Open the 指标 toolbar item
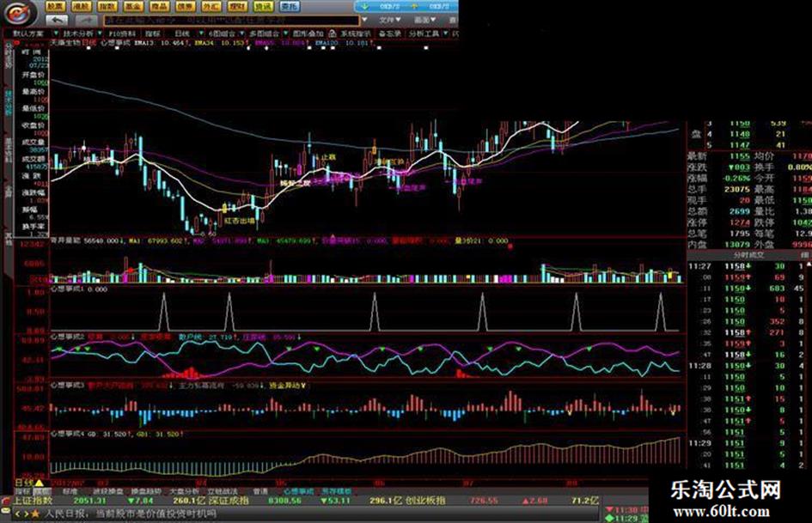 click(x=153, y=33)
